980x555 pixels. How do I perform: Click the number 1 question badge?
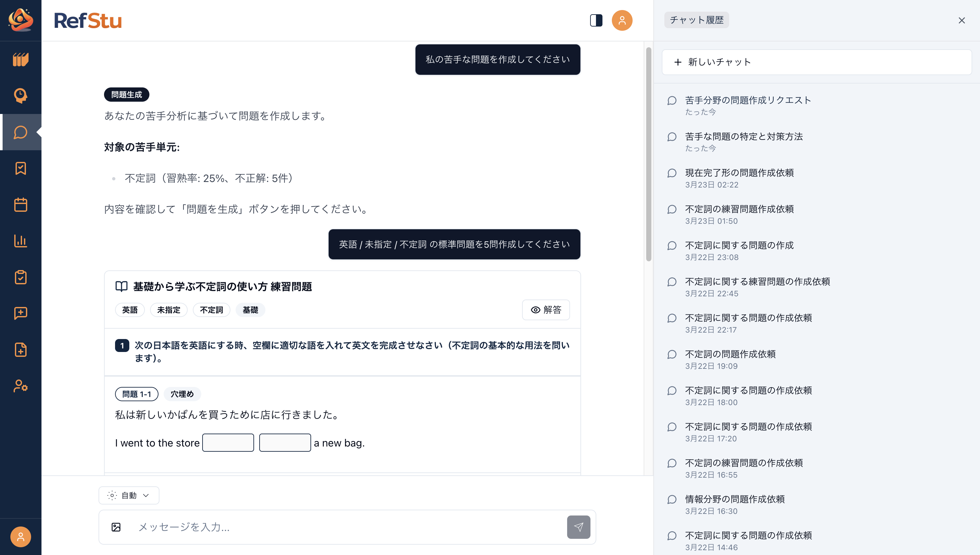[122, 345]
